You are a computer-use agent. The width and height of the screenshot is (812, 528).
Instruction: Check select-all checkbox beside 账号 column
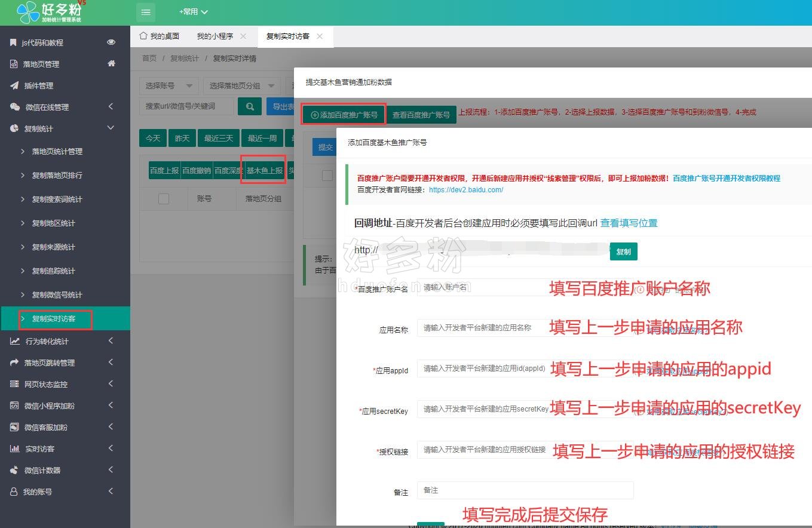click(164, 199)
